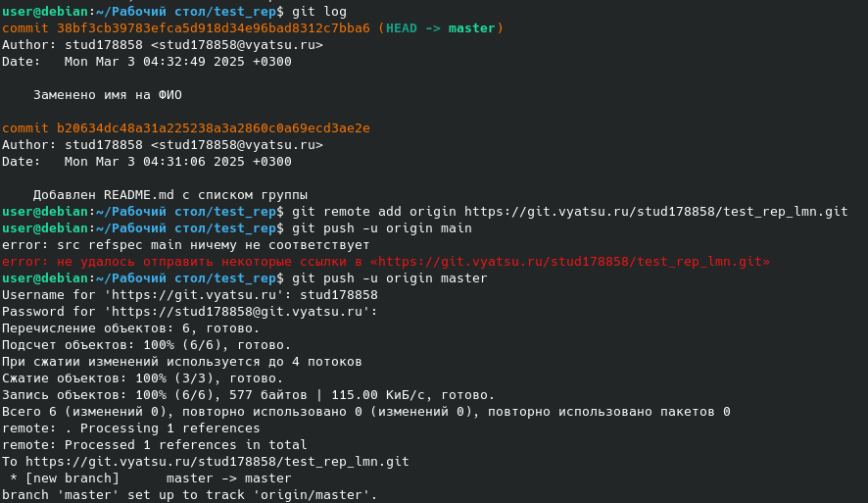The width and height of the screenshot is (868, 503).
Task: Click the "remote: Processed 1 references" line
Action: 154,445
